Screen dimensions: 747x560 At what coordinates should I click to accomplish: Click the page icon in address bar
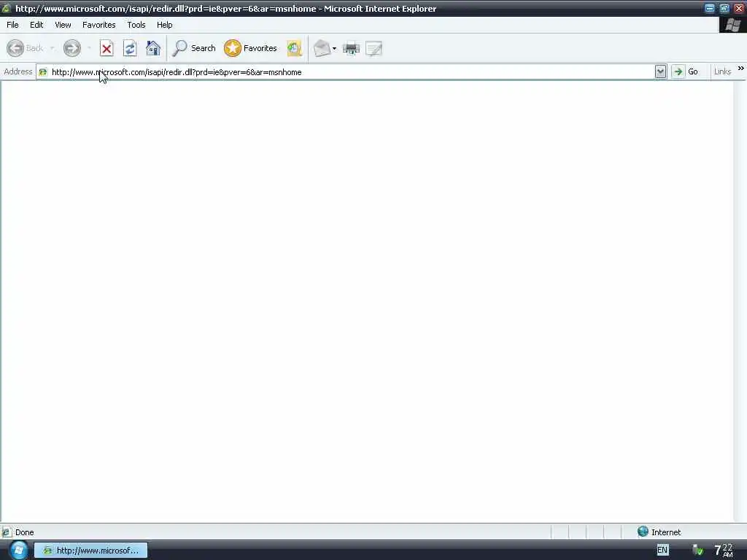[x=43, y=72]
